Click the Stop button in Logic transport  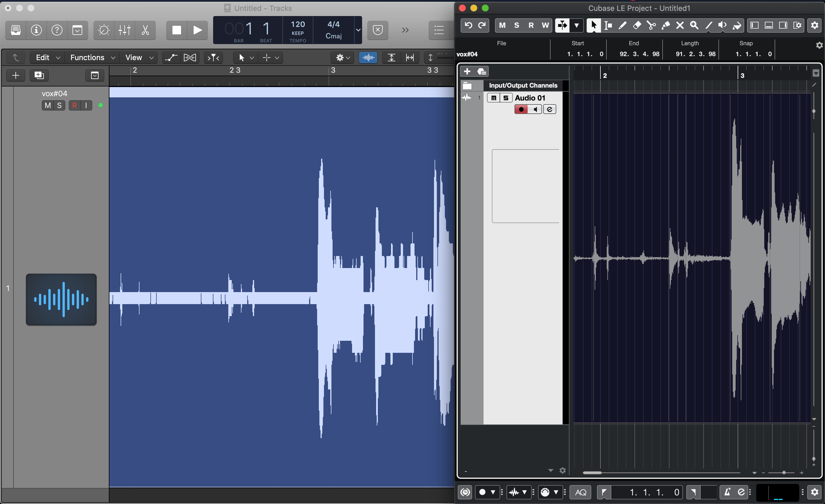click(176, 30)
